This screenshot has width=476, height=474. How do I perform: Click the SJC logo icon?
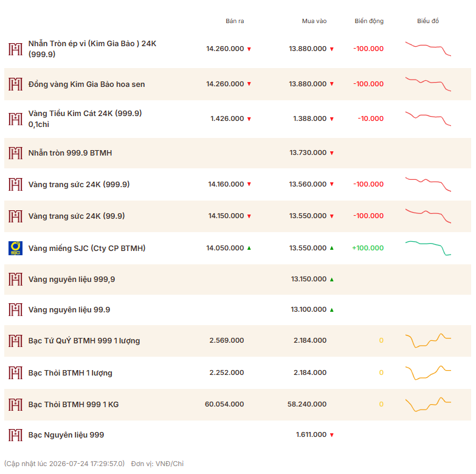pyautogui.click(x=15, y=248)
